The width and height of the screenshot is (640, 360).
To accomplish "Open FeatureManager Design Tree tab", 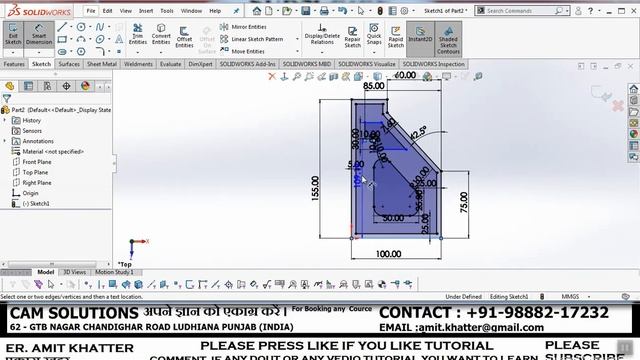I will coord(10,86).
